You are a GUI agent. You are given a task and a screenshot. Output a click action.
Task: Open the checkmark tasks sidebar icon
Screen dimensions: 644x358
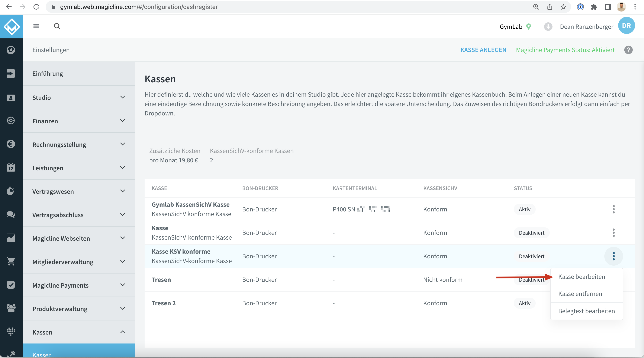pyautogui.click(x=11, y=285)
